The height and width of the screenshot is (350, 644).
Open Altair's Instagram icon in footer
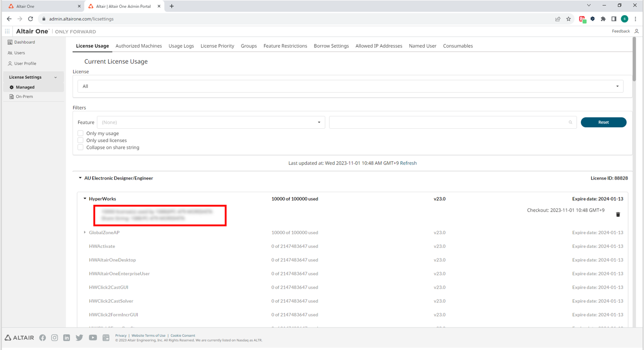54,338
